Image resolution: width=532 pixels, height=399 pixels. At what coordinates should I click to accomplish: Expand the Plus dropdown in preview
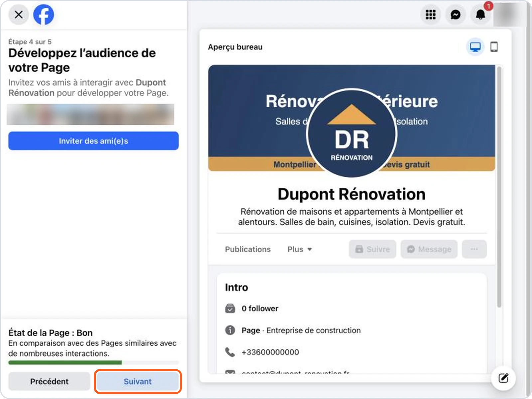300,249
